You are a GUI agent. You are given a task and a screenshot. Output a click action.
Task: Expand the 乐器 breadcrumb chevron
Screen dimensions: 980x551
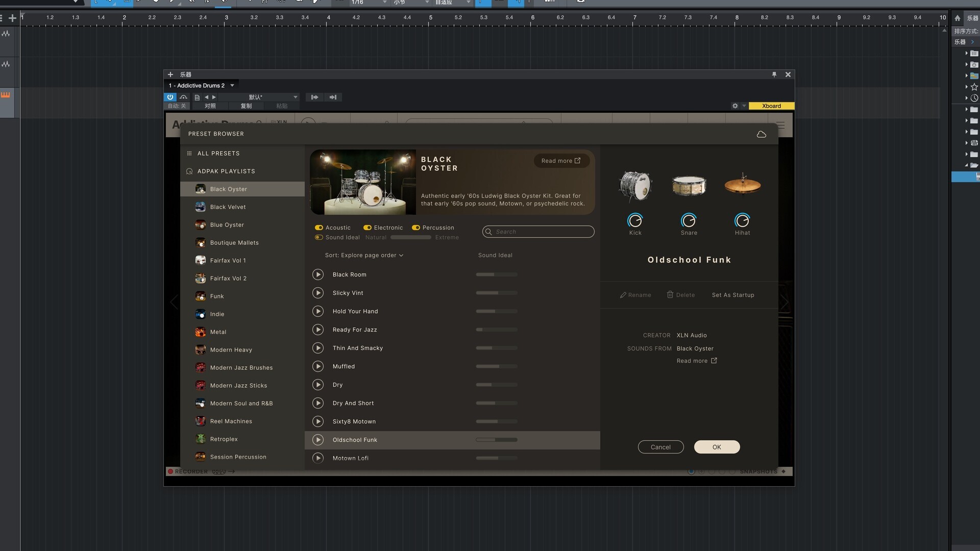(973, 42)
